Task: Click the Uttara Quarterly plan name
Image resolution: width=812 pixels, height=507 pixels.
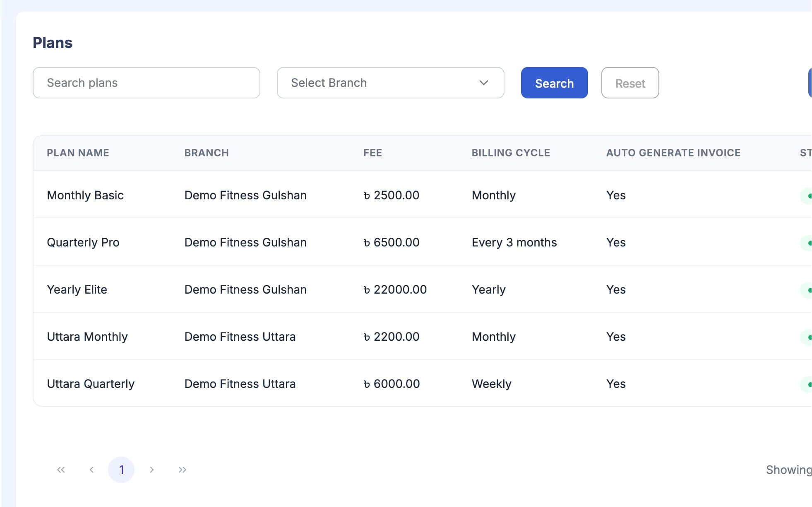Action: [x=91, y=384]
